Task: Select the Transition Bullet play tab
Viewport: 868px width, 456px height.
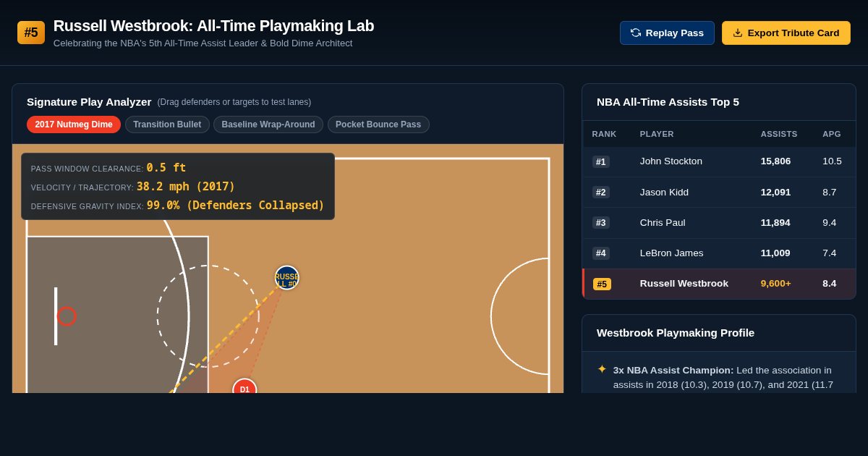Action: tap(167, 124)
